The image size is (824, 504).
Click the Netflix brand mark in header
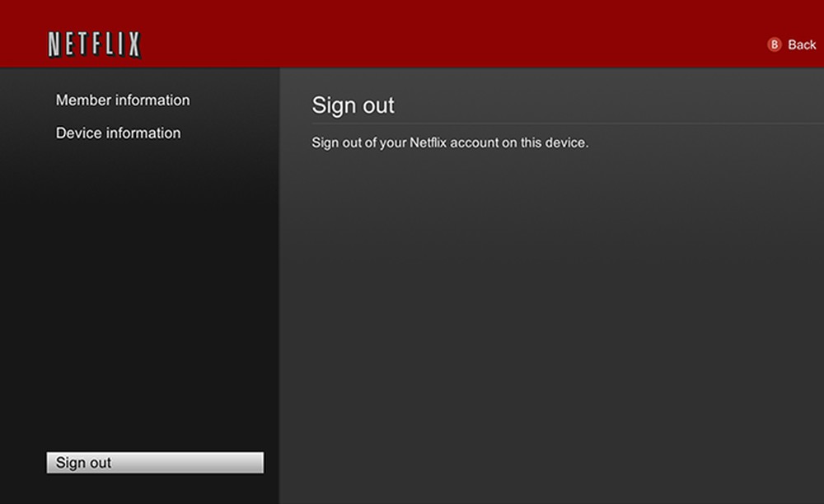point(93,43)
